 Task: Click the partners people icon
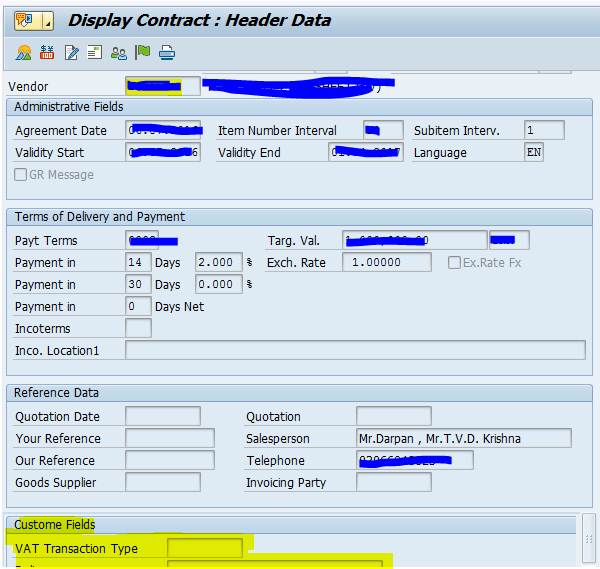pyautogui.click(x=119, y=53)
